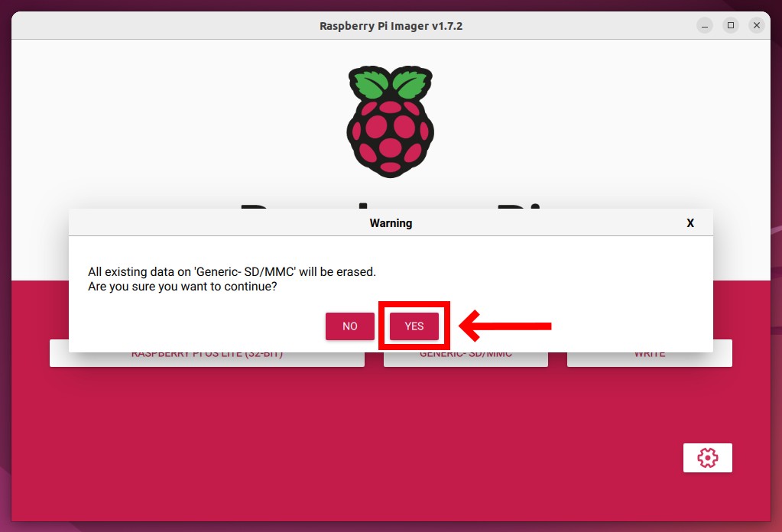Click NO to cancel the write
This screenshot has height=532, width=782.
point(349,326)
